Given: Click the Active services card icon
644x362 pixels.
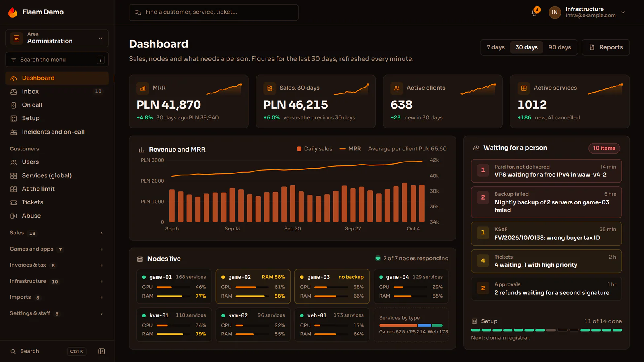Looking at the screenshot, I should 524,88.
